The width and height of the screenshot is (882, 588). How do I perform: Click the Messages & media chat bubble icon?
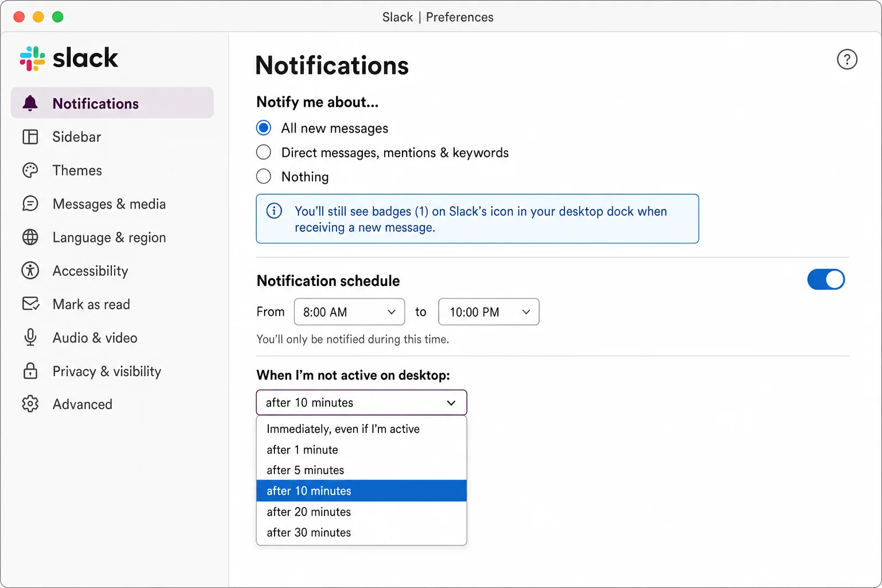(30, 204)
